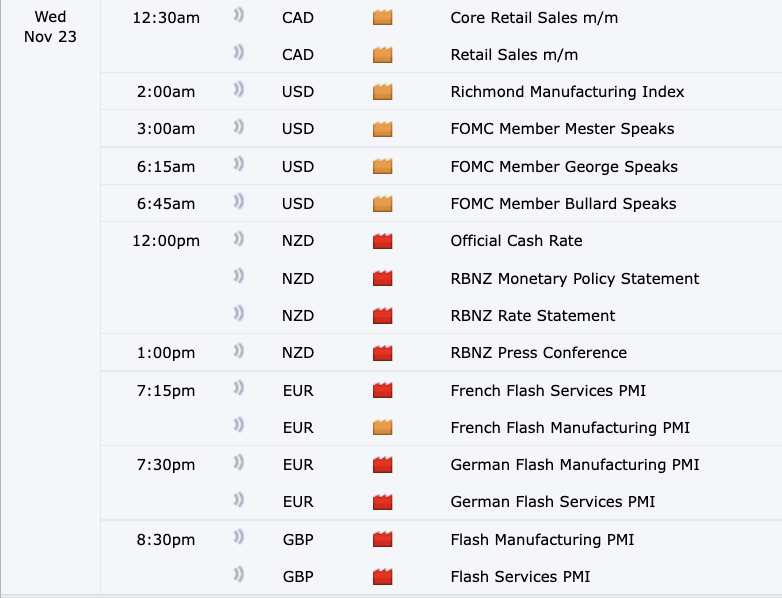Click the speaker icon for German Flash Services PMI
This screenshot has height=598, width=782.
pyautogui.click(x=239, y=501)
